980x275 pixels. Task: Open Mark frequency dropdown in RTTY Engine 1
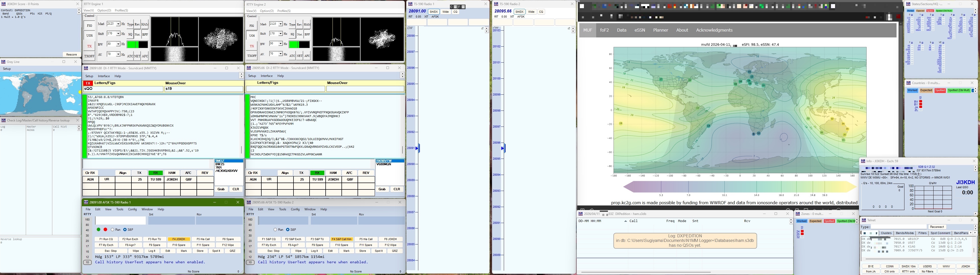click(x=118, y=24)
